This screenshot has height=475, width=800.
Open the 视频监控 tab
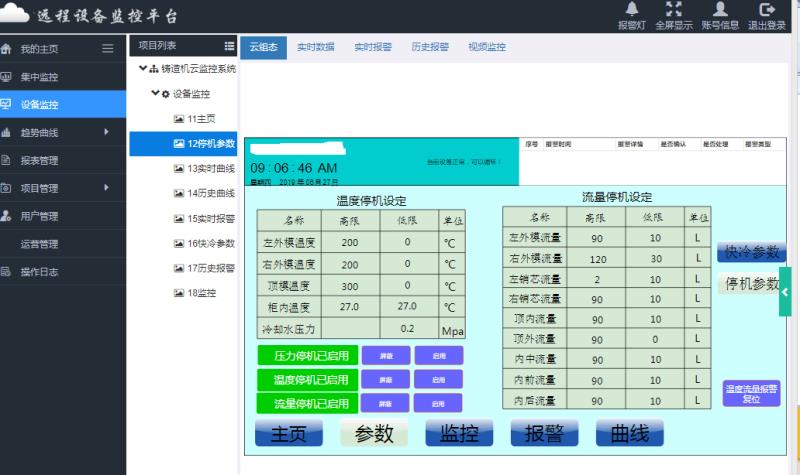[487, 47]
